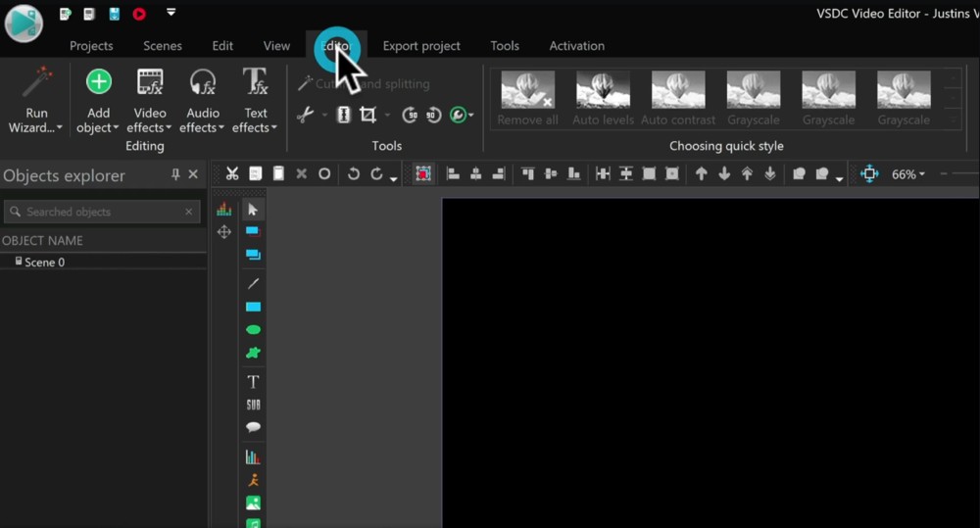The height and width of the screenshot is (528, 980).
Task: Open the Video effects menu
Action: coord(149,101)
